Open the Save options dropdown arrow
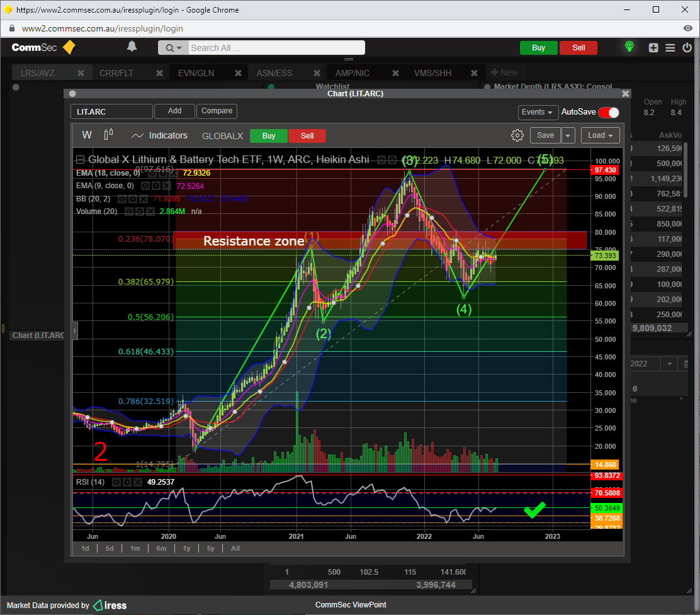Viewport: 700px width, 615px height. [568, 135]
